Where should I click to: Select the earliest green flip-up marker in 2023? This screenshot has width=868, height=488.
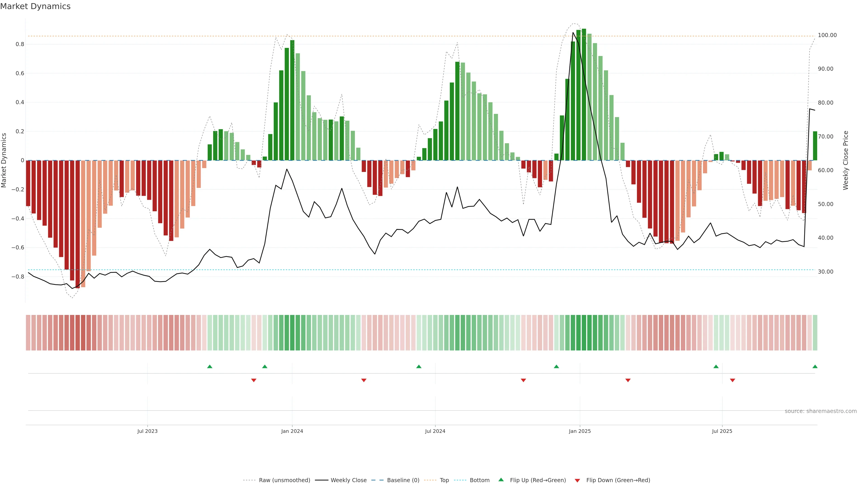tap(210, 366)
